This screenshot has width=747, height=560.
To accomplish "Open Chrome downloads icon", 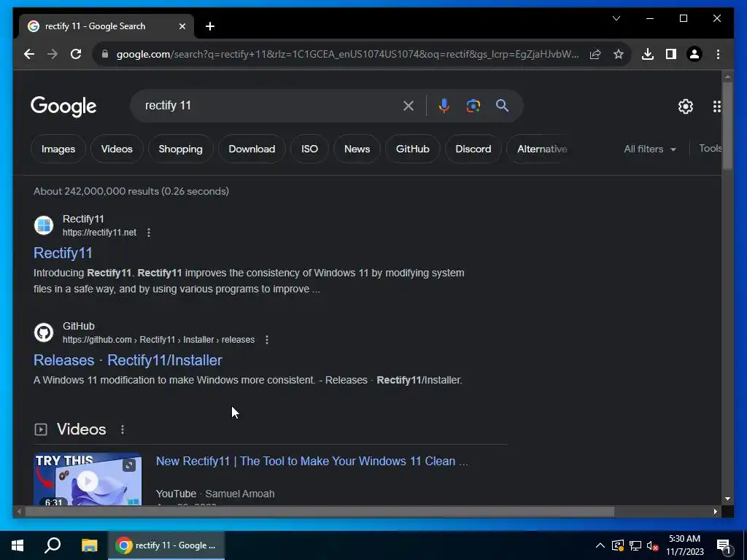I will pyautogui.click(x=648, y=54).
